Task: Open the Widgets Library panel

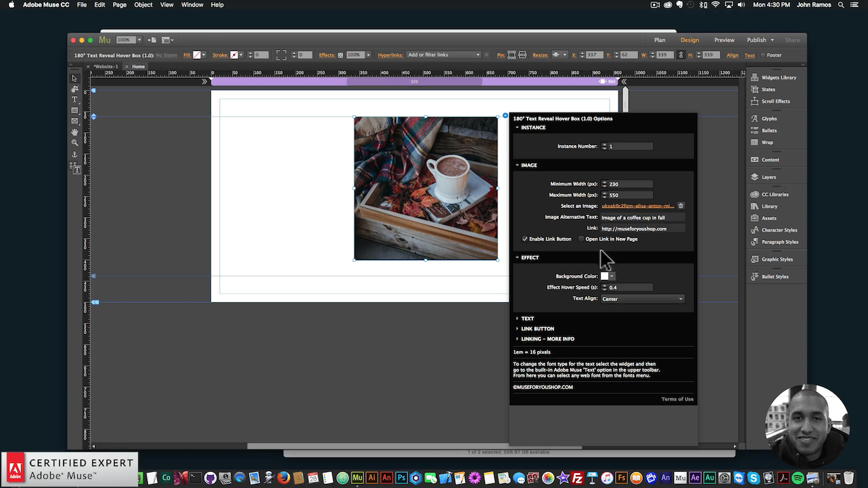Action: [776, 77]
